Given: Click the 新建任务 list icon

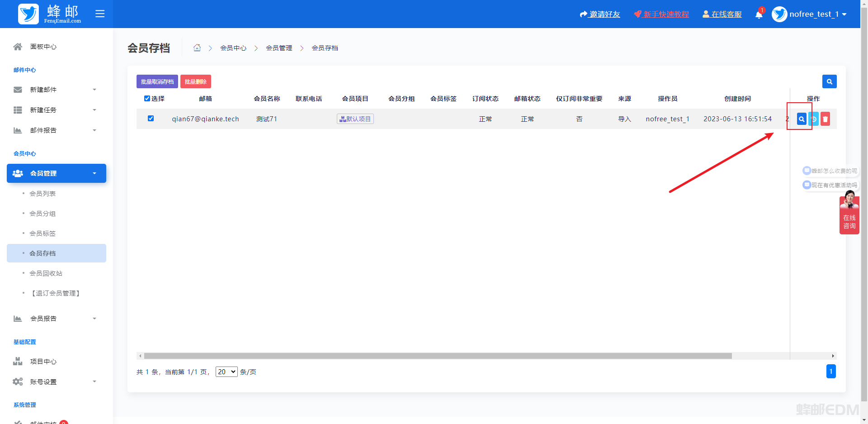Looking at the screenshot, I should pos(18,110).
